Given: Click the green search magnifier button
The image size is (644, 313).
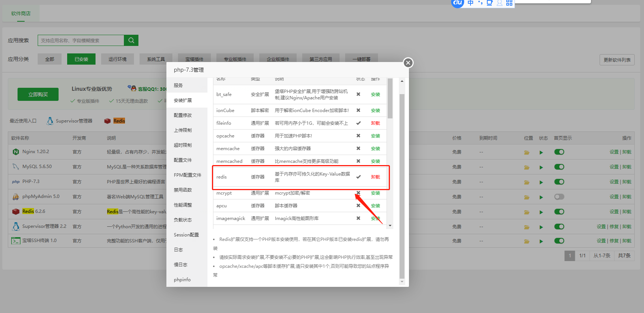Looking at the screenshot, I should click(131, 40).
